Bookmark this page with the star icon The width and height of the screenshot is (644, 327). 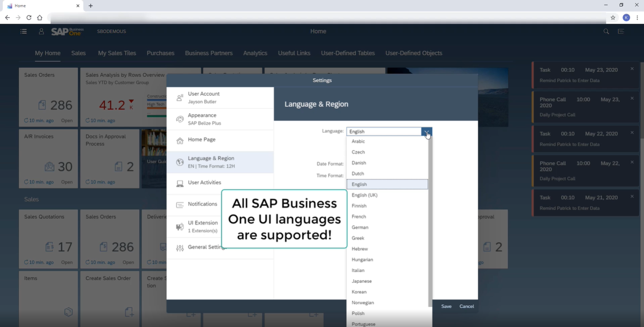pyautogui.click(x=613, y=18)
